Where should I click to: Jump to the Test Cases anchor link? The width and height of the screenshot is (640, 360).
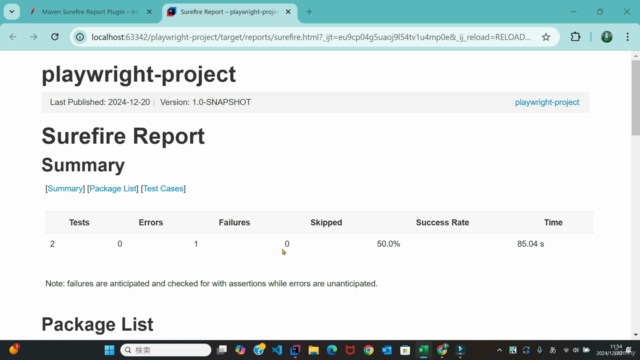[x=163, y=189]
